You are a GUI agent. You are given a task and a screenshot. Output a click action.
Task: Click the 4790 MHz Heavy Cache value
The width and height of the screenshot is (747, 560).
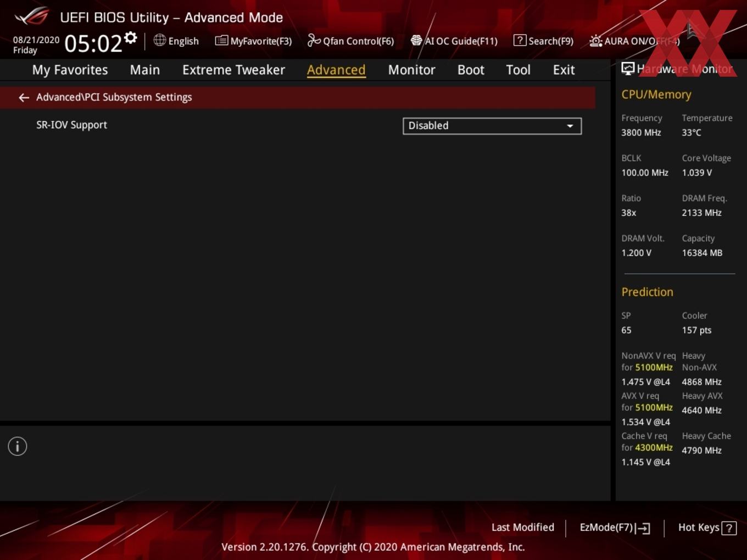point(702,450)
